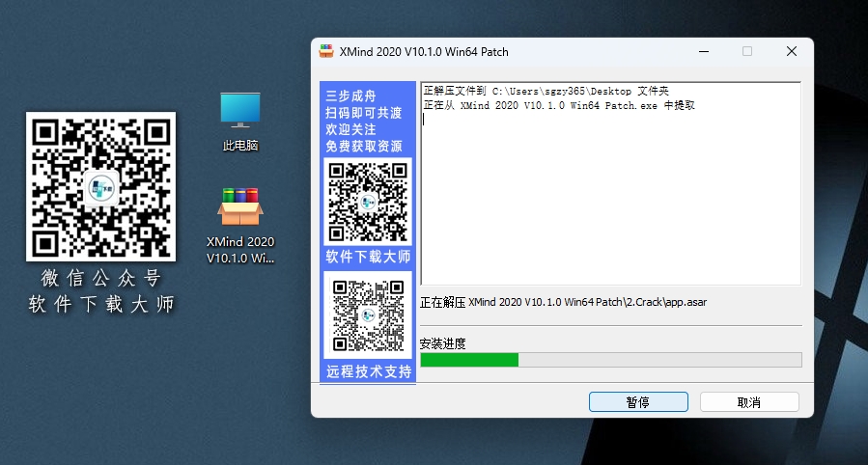Click the '正在解压 ... app.asar' status text
Screen dimensions: 868x465
click(563, 303)
